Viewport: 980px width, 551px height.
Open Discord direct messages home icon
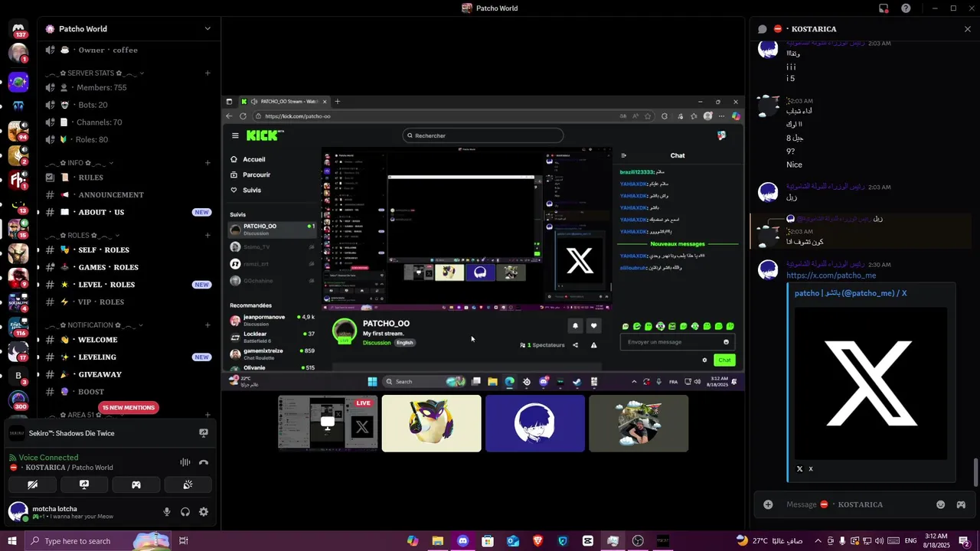[18, 28]
